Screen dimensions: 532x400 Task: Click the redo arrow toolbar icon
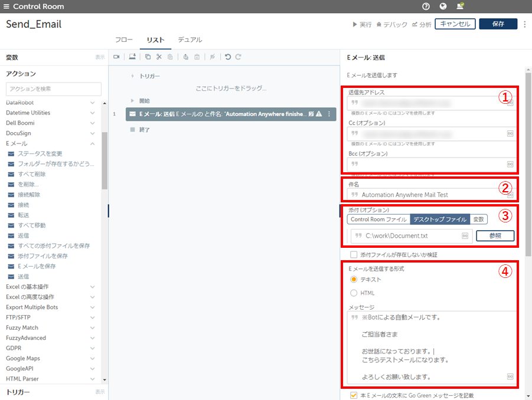pos(238,57)
